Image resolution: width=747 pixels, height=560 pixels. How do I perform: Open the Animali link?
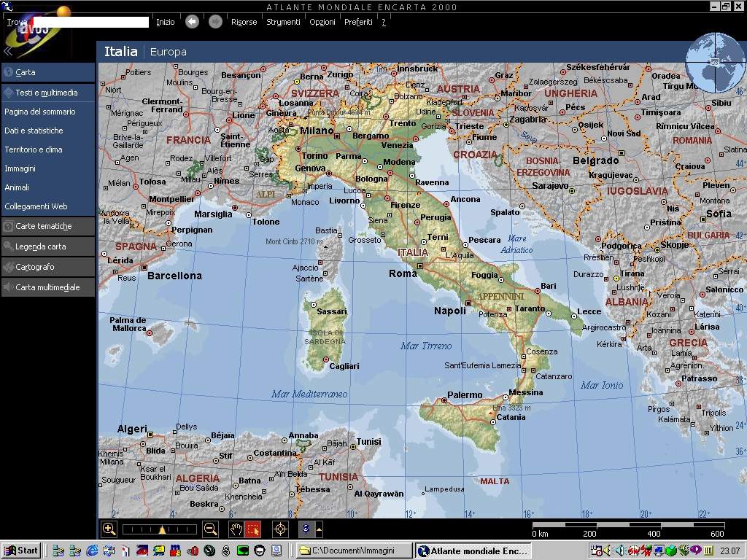(x=17, y=187)
